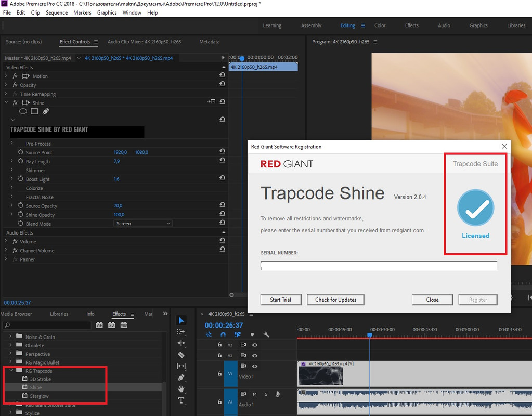Click the Add Marker icon in timeline
532x416 pixels.
[252, 334]
